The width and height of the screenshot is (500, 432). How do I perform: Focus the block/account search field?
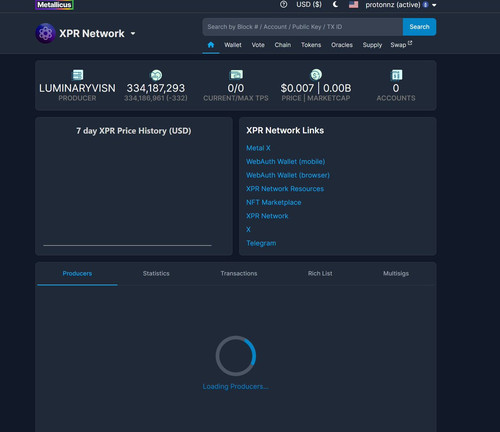[x=302, y=27]
